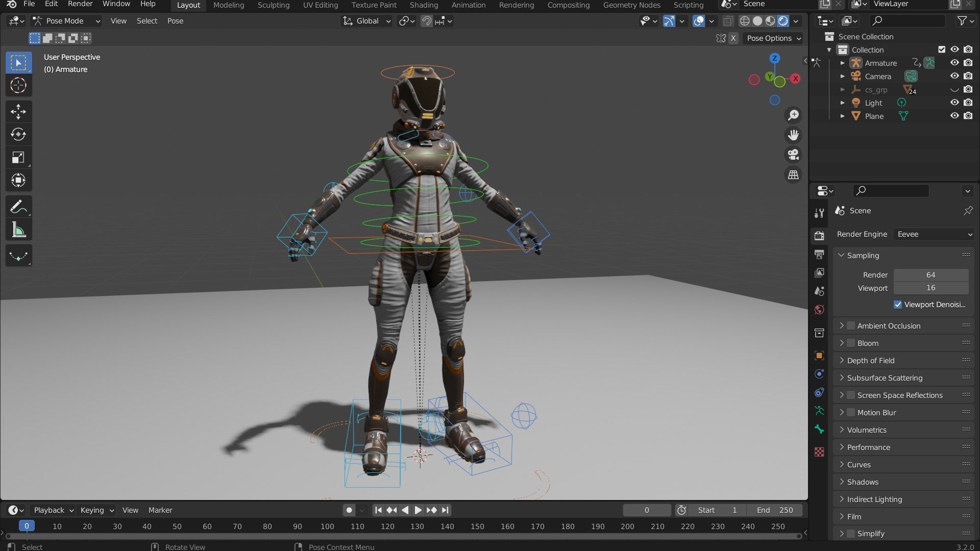The height and width of the screenshot is (551, 980).
Task: Click the pan view hand icon
Action: pos(793,135)
